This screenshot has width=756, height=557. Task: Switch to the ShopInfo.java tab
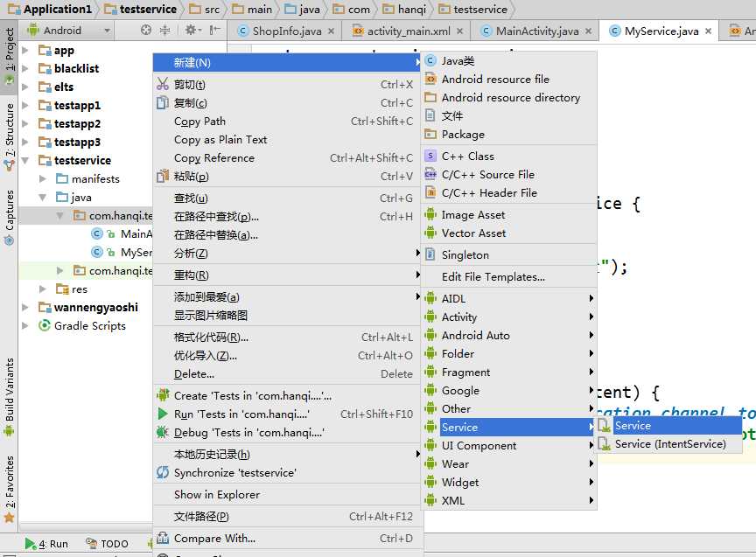(x=286, y=31)
